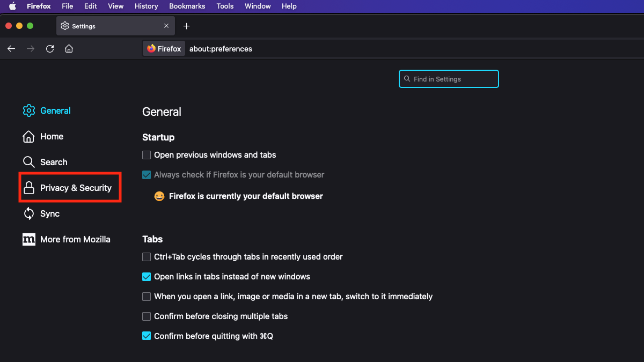Viewport: 644px width, 362px height.
Task: Reload the page with the refresh icon
Action: pos(50,49)
